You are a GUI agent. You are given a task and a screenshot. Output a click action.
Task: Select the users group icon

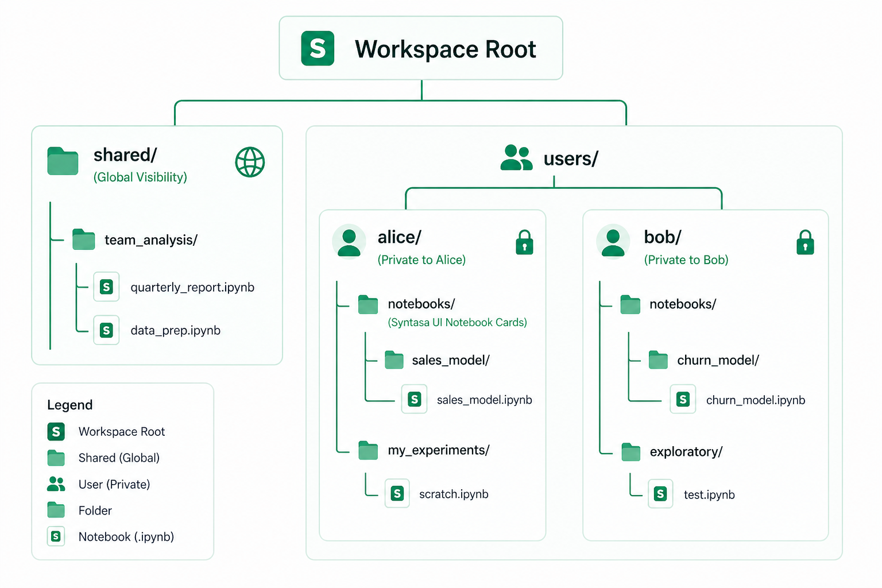tap(516, 158)
